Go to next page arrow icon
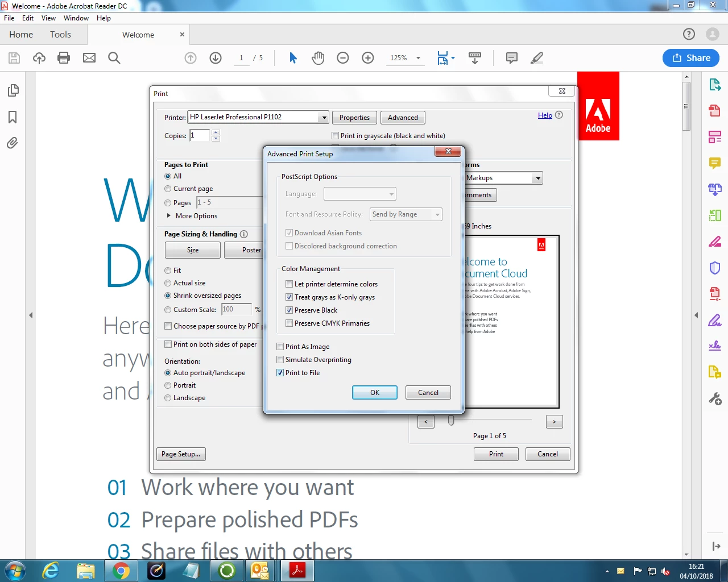The width and height of the screenshot is (728, 582). pyautogui.click(x=216, y=58)
